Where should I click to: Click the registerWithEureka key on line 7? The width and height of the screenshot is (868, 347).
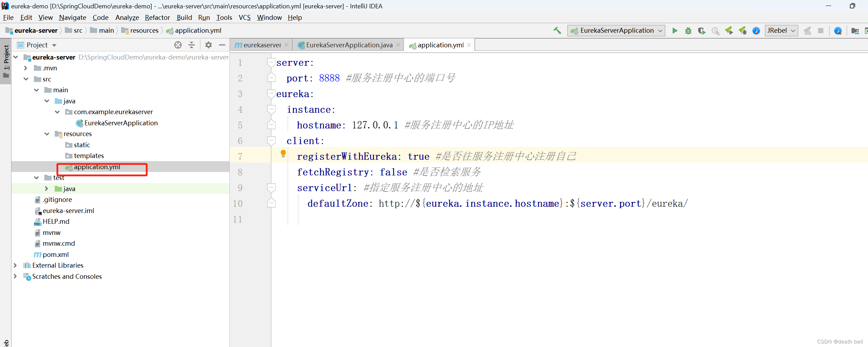(x=347, y=156)
